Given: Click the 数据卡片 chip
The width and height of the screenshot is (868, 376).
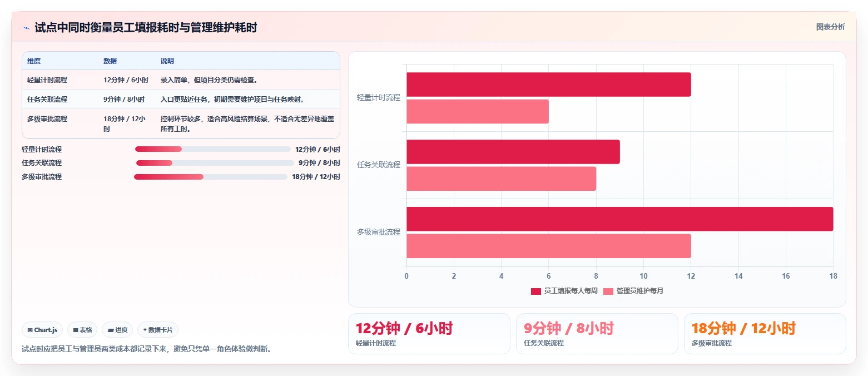Looking at the screenshot, I should [158, 330].
